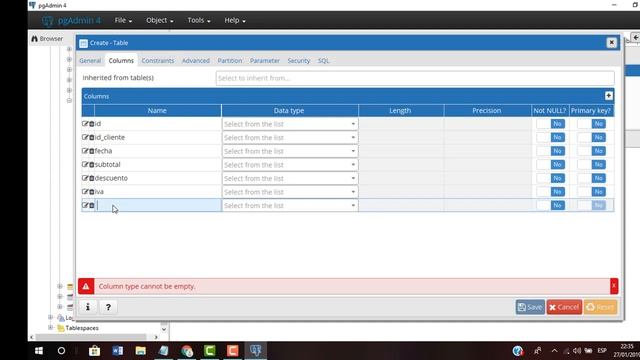Click the name field of the new empty row
Image resolution: width=640 pixels, height=360 pixels.
click(x=158, y=205)
